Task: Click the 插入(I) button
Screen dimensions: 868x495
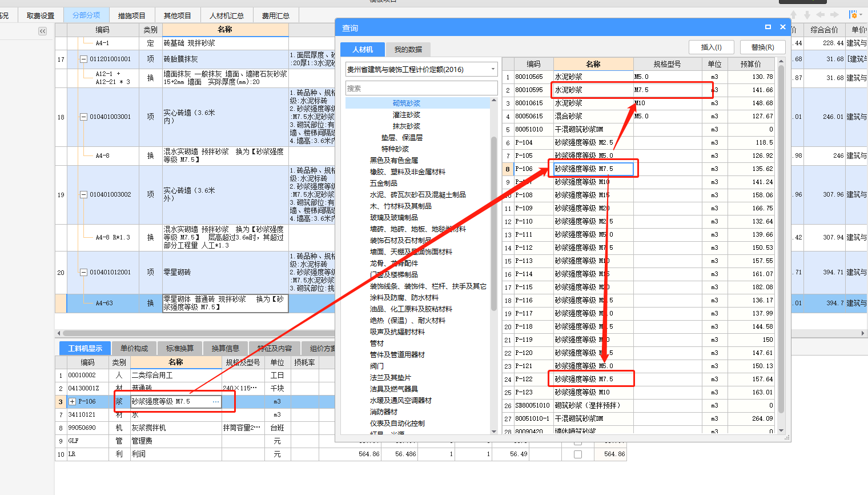Action: (711, 47)
